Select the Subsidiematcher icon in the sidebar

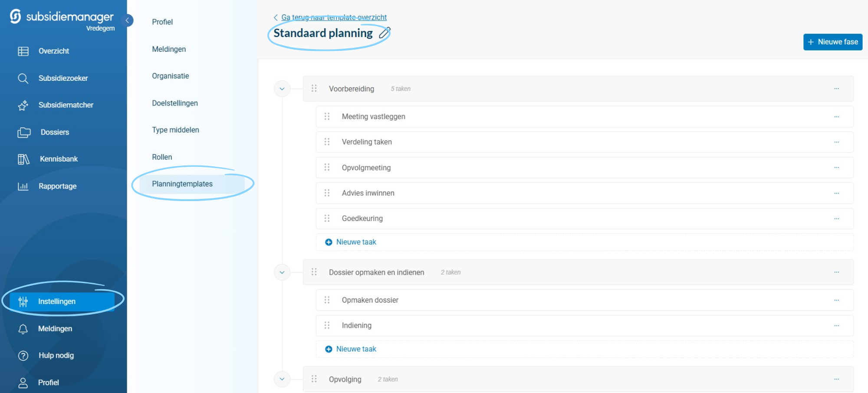coord(22,105)
